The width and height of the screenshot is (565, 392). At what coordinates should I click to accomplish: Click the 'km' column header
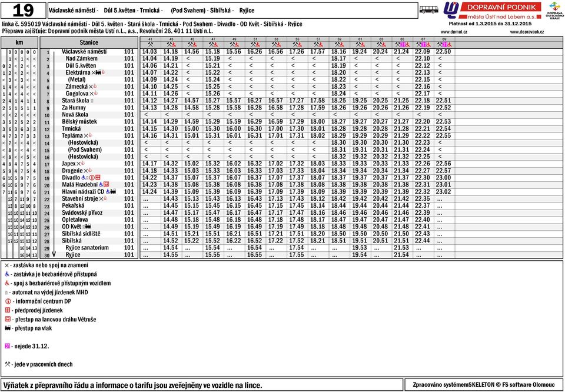[19, 42]
